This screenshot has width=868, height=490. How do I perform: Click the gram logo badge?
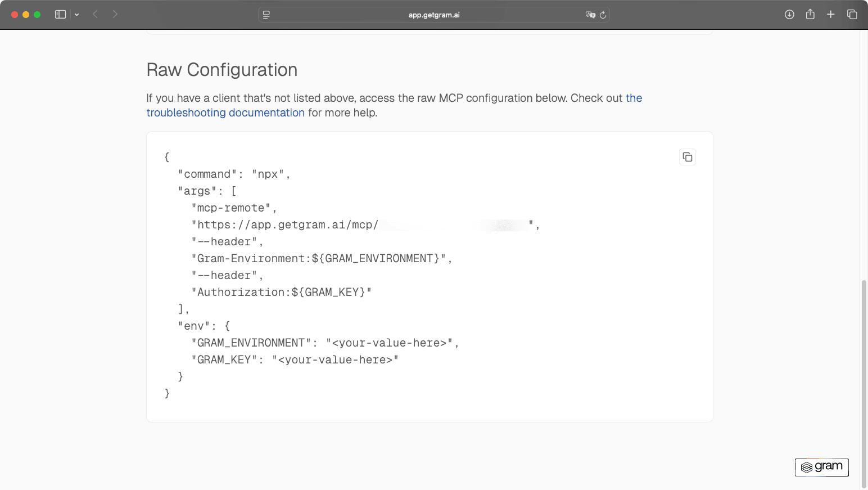tap(821, 467)
